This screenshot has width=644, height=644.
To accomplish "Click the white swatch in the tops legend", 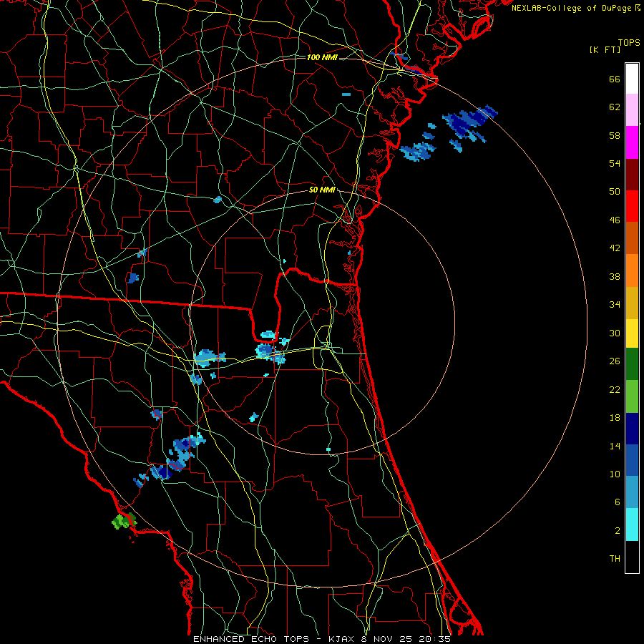I will (632, 79).
